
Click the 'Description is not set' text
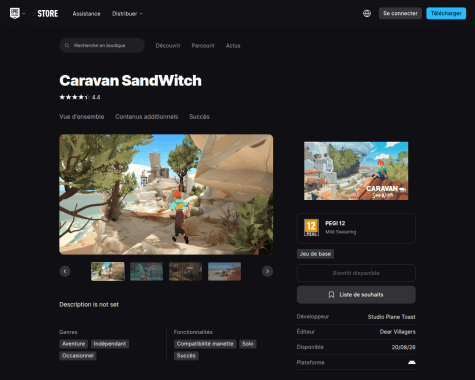(89, 305)
